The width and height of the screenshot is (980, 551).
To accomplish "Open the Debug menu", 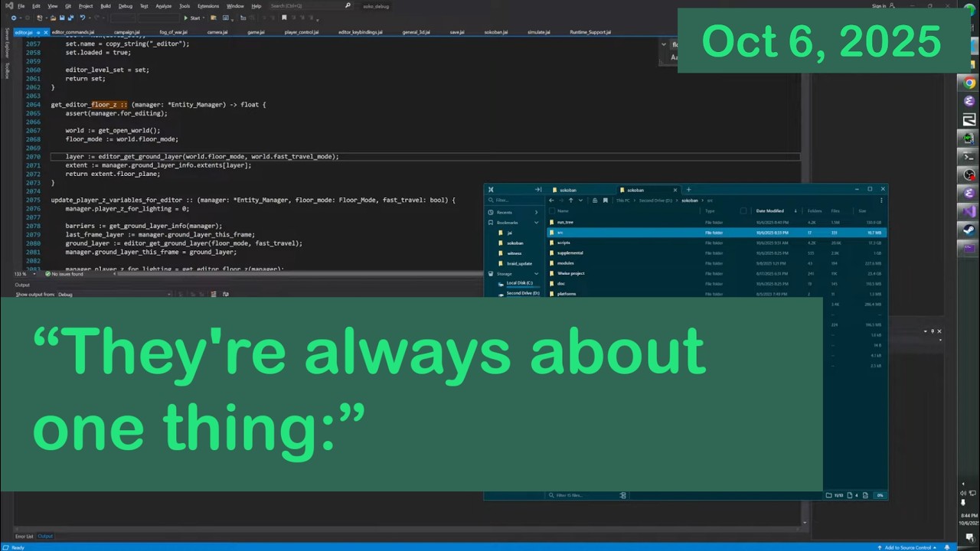I will (125, 6).
